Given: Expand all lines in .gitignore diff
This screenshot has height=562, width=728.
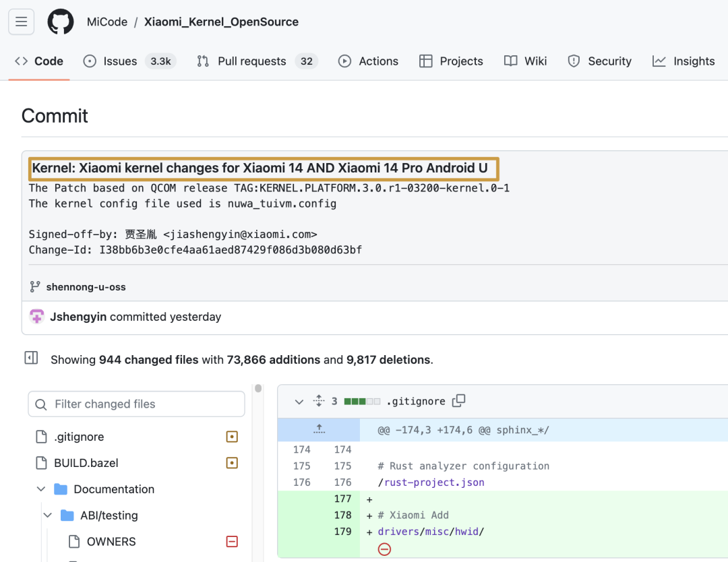Looking at the screenshot, I should pos(319,400).
